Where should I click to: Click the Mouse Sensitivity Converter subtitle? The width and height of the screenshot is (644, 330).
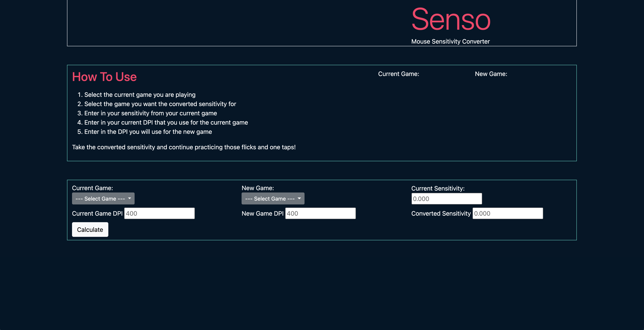tap(450, 41)
